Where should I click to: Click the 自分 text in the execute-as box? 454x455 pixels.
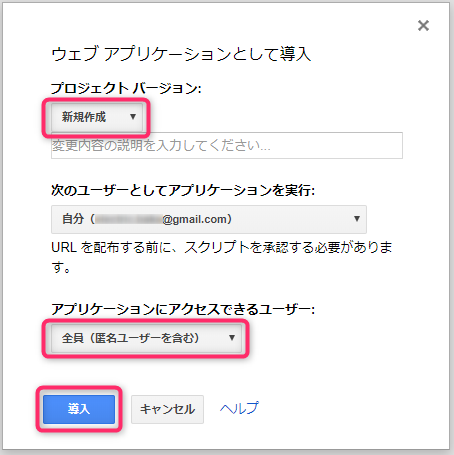(x=73, y=219)
